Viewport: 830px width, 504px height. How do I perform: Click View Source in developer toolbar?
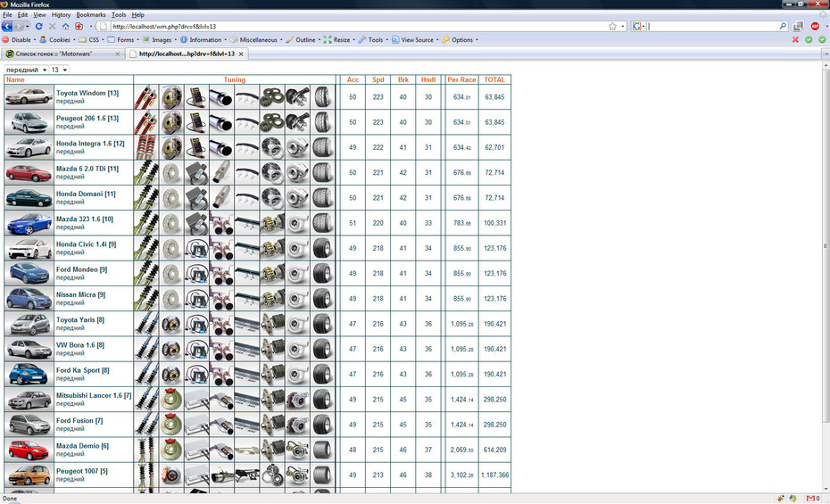414,39
